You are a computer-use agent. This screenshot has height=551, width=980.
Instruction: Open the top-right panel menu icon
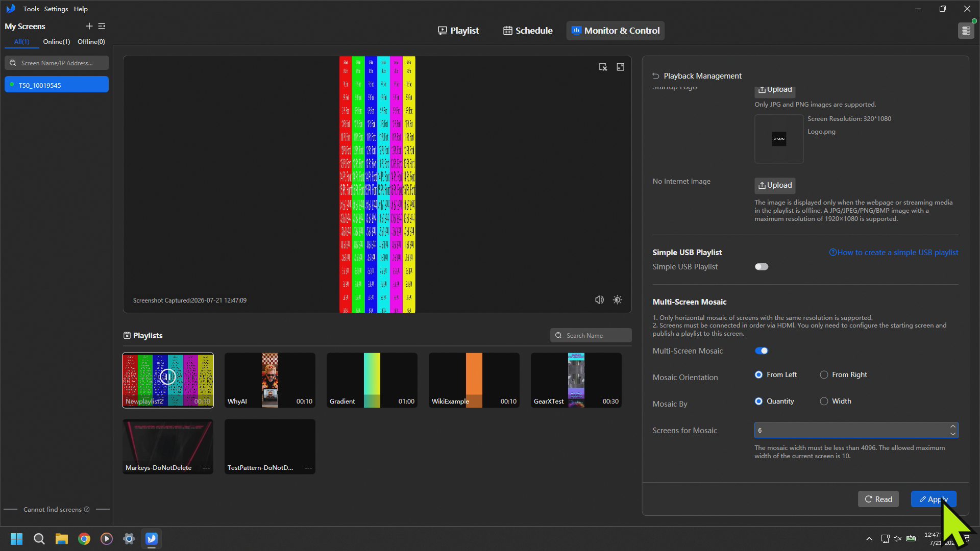tap(966, 31)
